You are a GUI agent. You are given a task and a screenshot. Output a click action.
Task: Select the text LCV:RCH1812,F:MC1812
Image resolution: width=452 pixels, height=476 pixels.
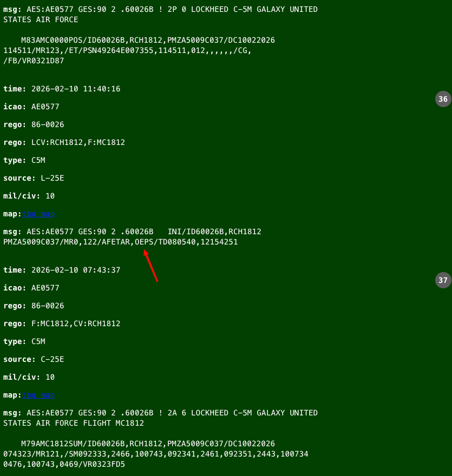(78, 143)
